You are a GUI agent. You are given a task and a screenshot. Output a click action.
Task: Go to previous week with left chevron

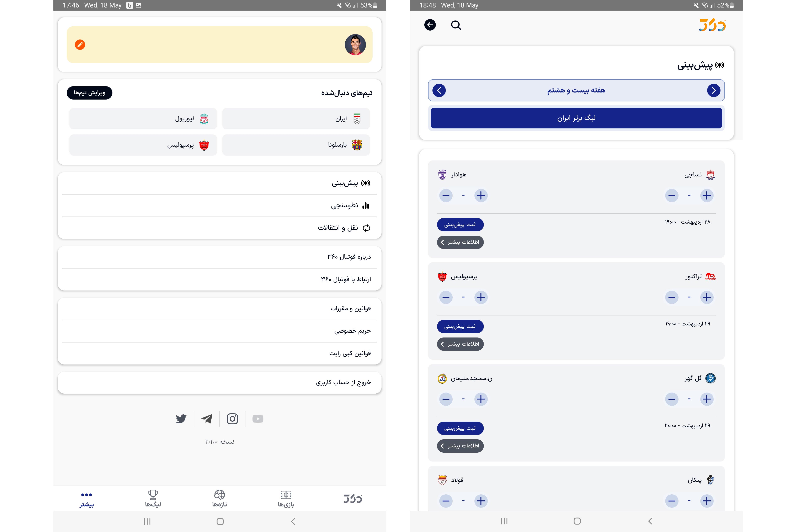439,90
